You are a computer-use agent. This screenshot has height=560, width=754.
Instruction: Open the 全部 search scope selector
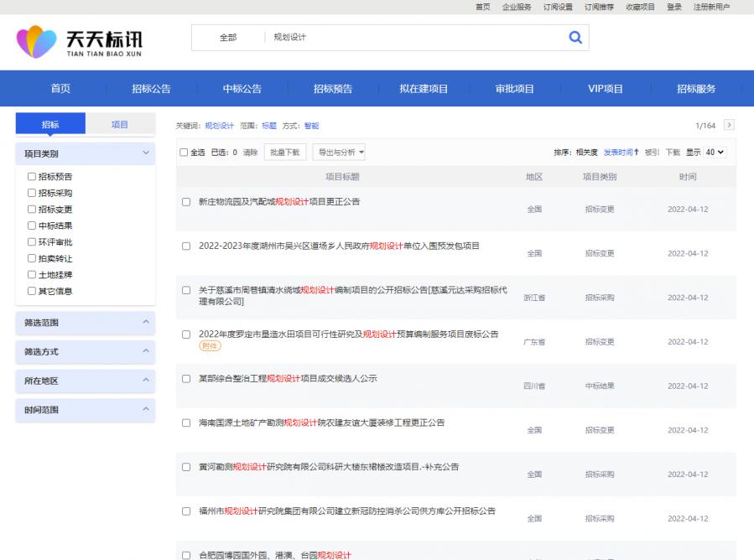click(228, 38)
